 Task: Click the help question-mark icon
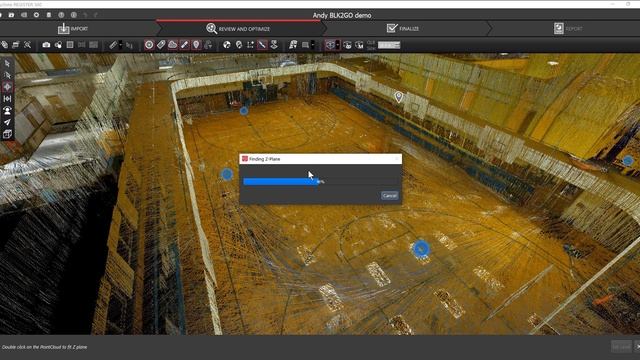pyautogui.click(x=61, y=15)
